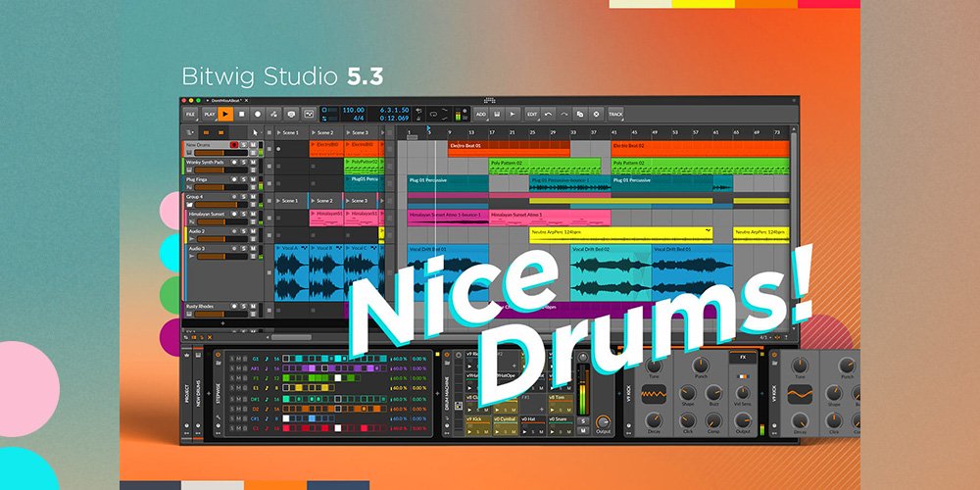980x490 pixels.
Task: Click the Drum Machine mute M button
Action: click(583, 430)
